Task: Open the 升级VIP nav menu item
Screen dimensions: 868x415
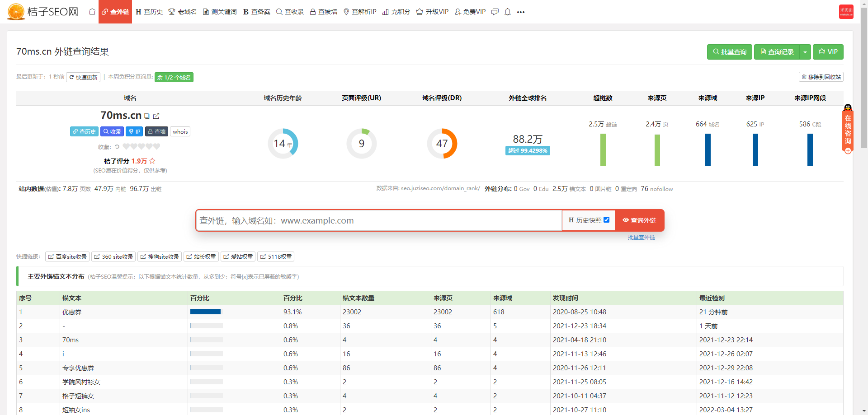Action: point(432,12)
